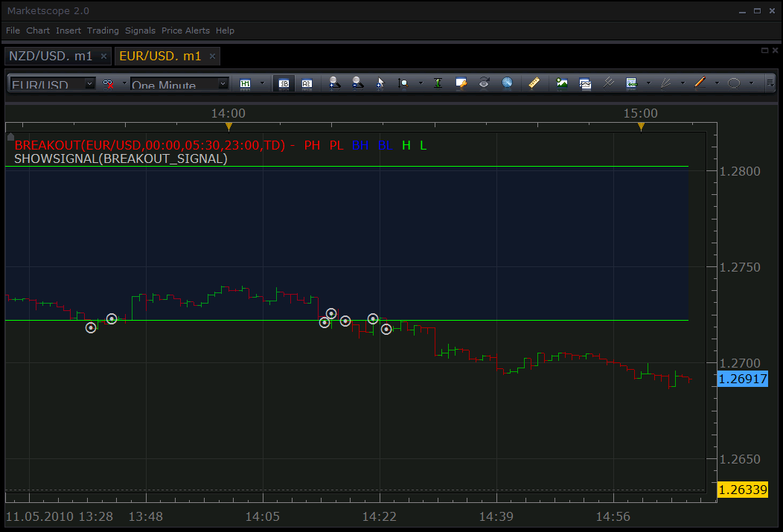Select the ruler measurement tool
783x532 pixels.
click(x=534, y=83)
